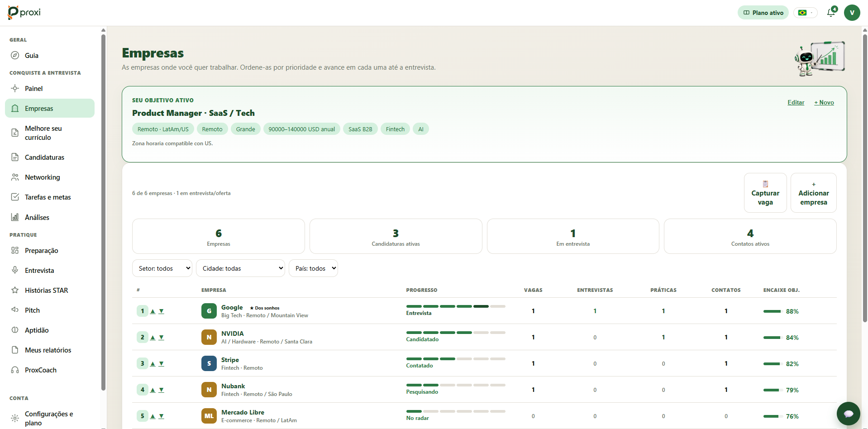Open the user avatar V menu
This screenshot has height=429, width=868.
(x=852, y=13)
